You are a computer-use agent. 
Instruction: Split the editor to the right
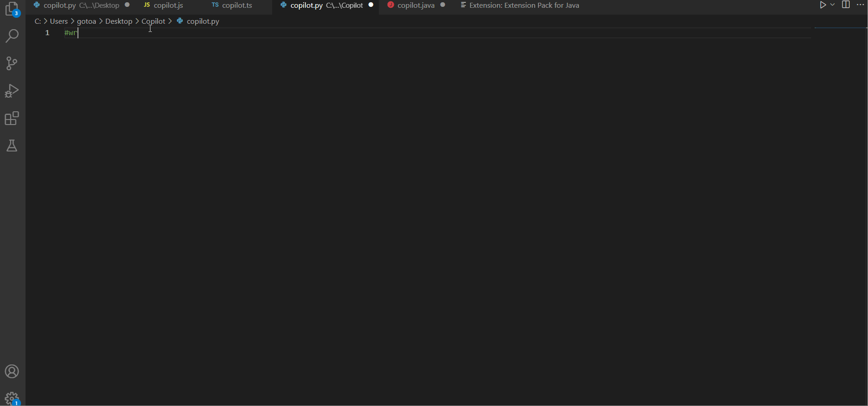846,5
